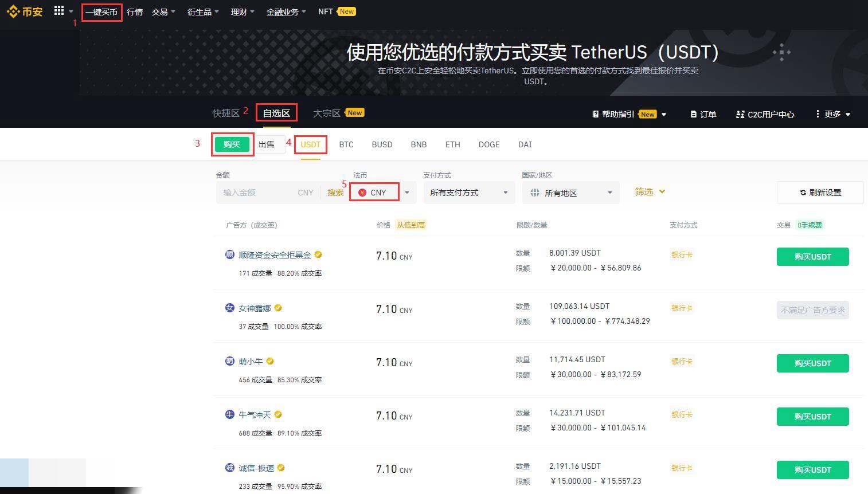Click globe icon in region selector
868x494 pixels.
(535, 193)
